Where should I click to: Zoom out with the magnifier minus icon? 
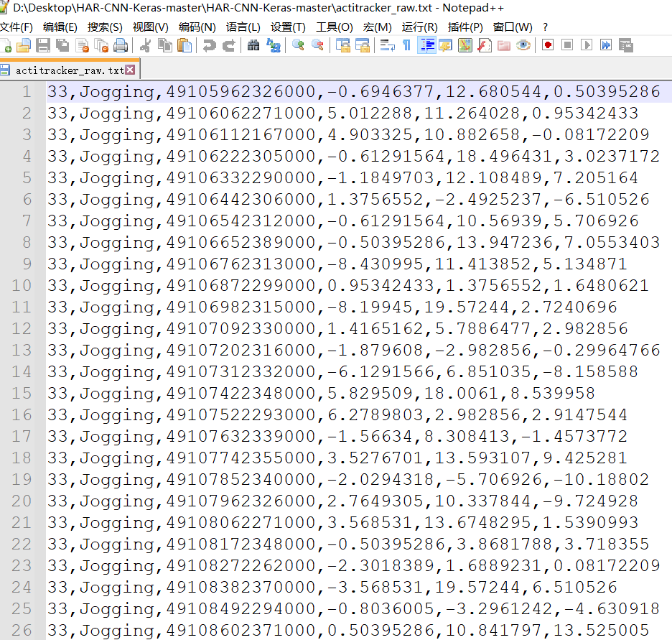tap(317, 45)
